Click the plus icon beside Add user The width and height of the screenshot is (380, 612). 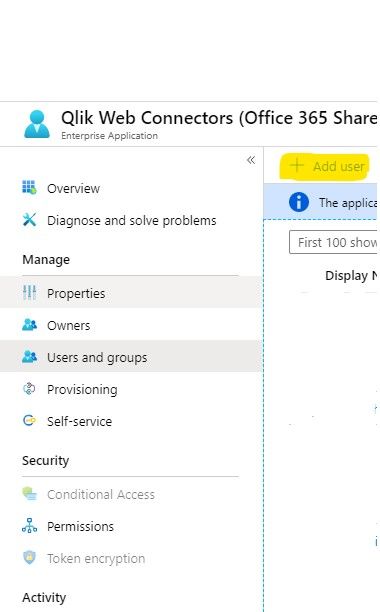pyautogui.click(x=297, y=165)
